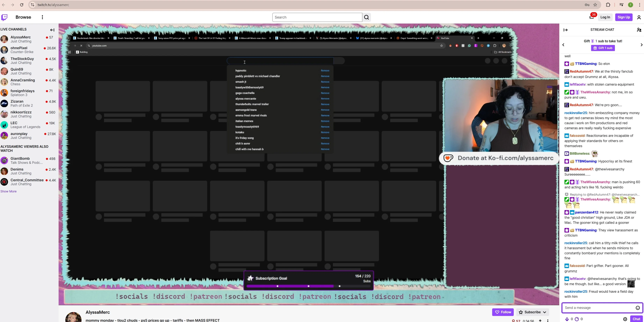The height and width of the screenshot is (322, 644).
Task: Open Chrome three-dot menu
Action: pos(639,5)
